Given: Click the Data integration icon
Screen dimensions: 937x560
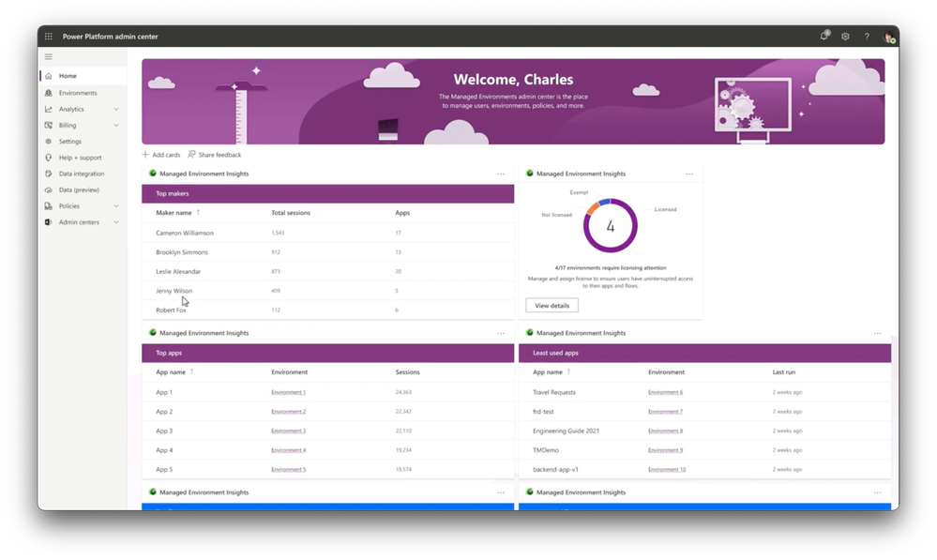Looking at the screenshot, I should point(49,174).
